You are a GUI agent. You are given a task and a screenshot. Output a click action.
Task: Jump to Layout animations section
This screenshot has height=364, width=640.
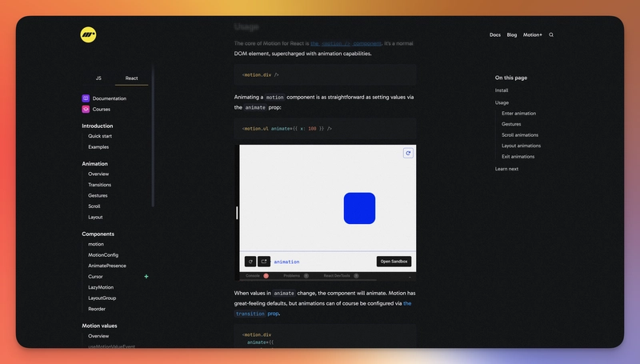click(522, 146)
